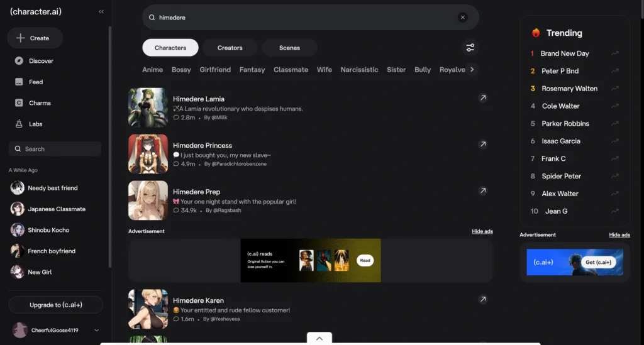Click the CheerfulGoose4119 profile avatar
Image resolution: width=644 pixels, height=345 pixels.
point(19,330)
